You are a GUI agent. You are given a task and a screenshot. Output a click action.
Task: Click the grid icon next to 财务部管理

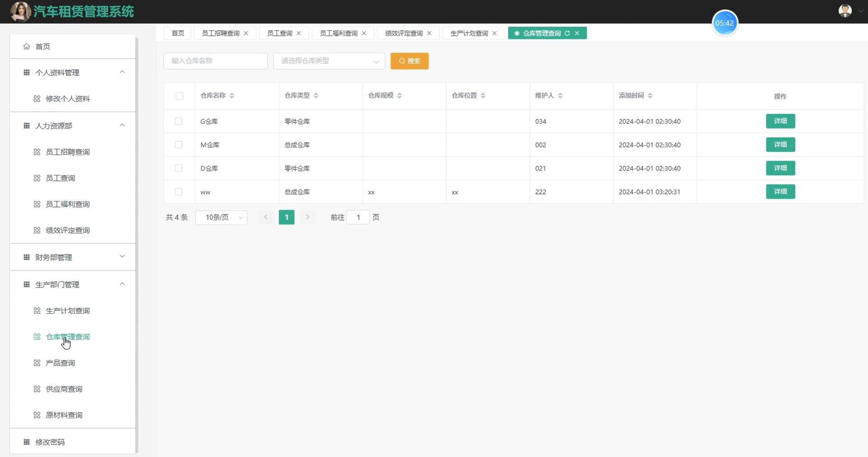click(27, 257)
